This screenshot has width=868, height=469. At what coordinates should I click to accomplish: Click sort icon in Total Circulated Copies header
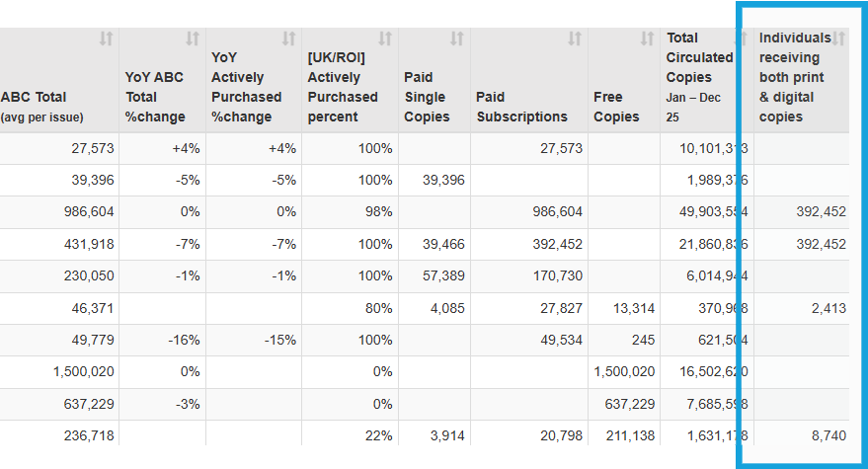742,39
